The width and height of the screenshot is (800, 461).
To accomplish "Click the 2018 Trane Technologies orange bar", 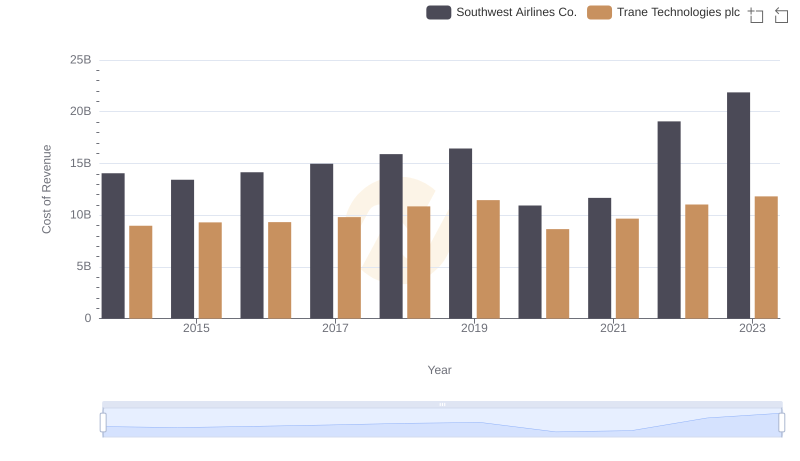I will [419, 262].
